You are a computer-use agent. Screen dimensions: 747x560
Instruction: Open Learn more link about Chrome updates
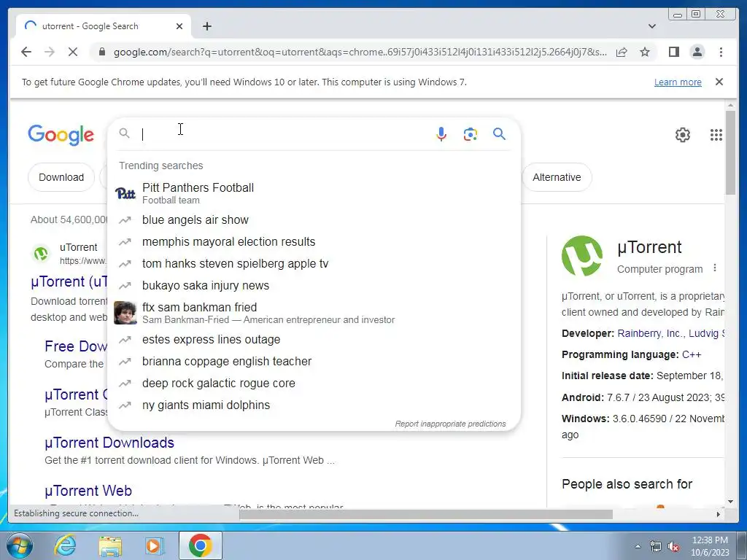click(678, 82)
